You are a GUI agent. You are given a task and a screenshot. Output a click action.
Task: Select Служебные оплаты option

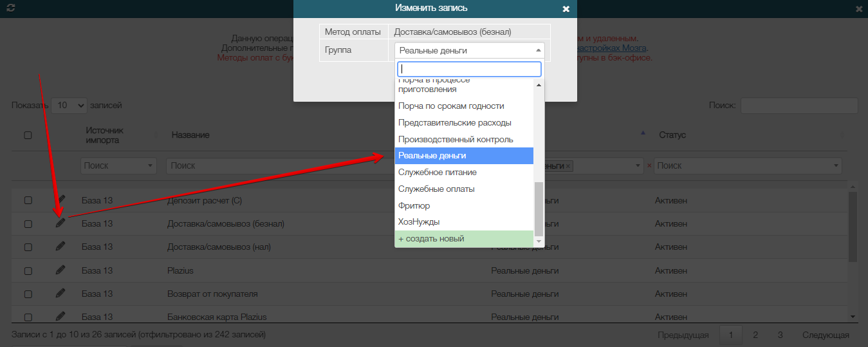pos(464,189)
